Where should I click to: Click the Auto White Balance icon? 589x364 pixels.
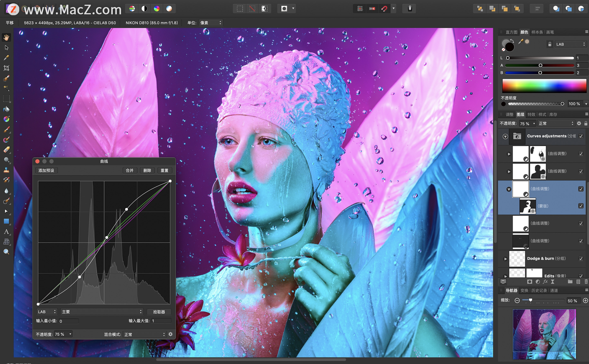(169, 9)
